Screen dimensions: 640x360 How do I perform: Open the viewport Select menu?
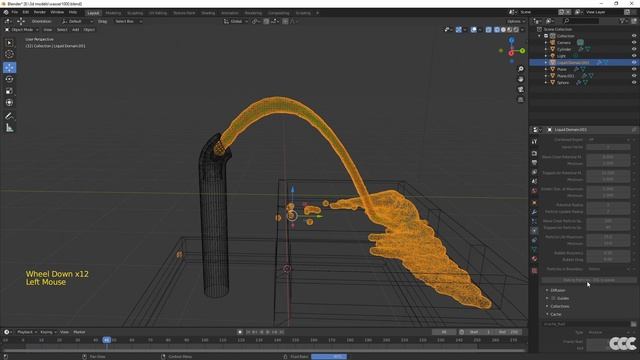tap(62, 29)
